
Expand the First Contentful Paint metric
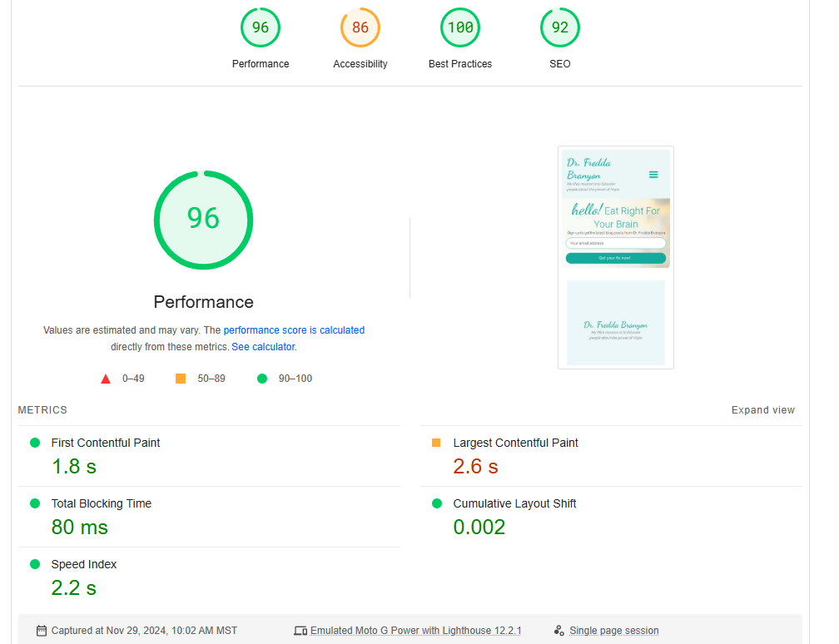coord(106,443)
